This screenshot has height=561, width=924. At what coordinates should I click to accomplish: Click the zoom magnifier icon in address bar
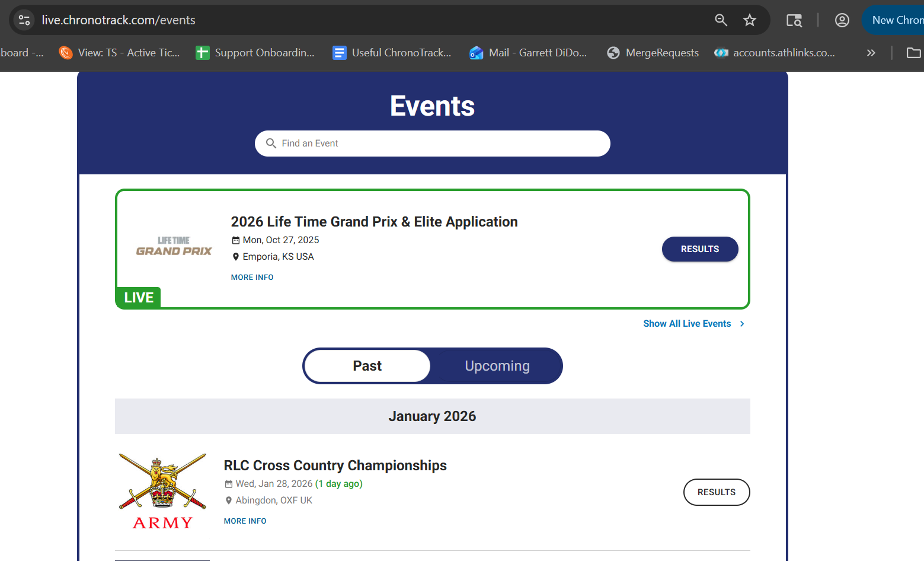point(721,20)
